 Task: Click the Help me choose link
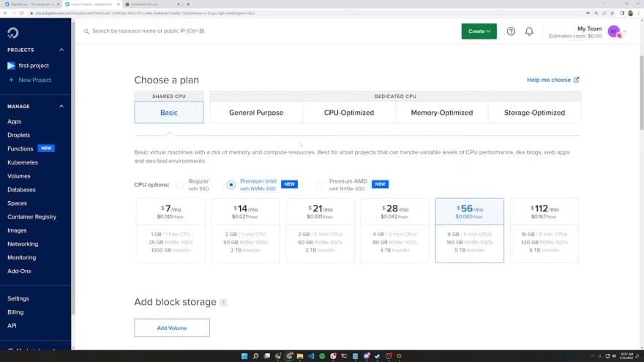[549, 80]
